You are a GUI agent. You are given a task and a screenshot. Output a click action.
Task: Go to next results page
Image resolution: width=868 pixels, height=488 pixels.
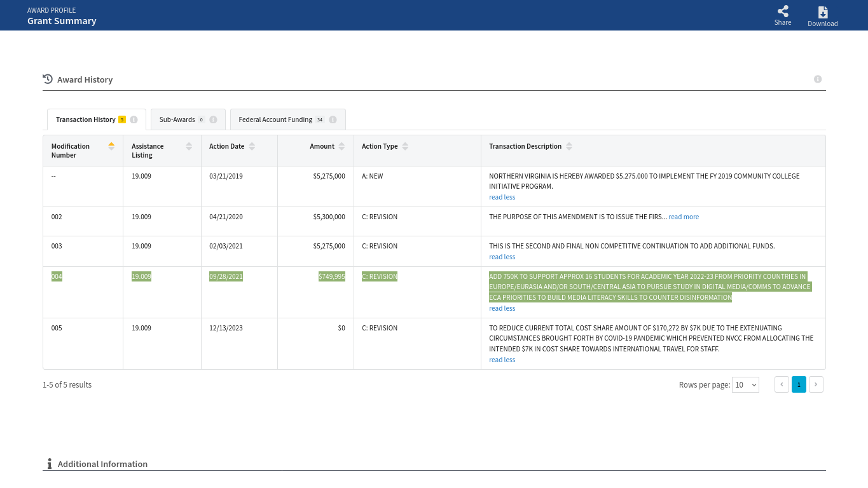pos(816,384)
